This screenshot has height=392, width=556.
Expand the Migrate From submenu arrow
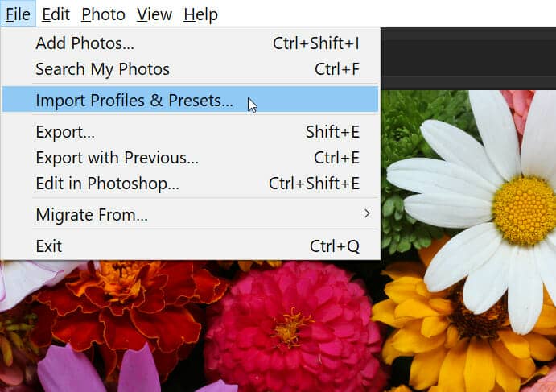(368, 213)
